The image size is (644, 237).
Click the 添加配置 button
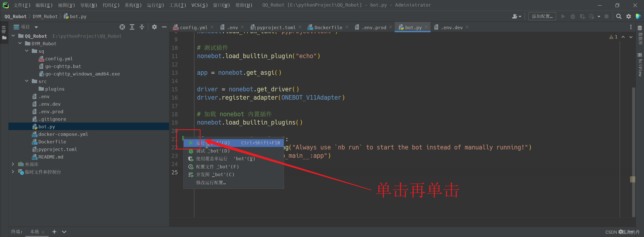pyautogui.click(x=542, y=16)
